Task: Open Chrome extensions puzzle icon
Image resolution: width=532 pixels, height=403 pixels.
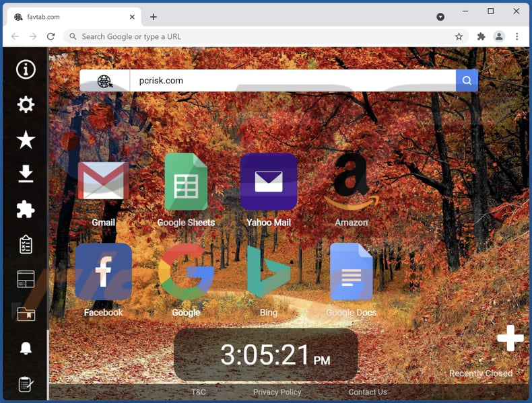Action: (481, 36)
